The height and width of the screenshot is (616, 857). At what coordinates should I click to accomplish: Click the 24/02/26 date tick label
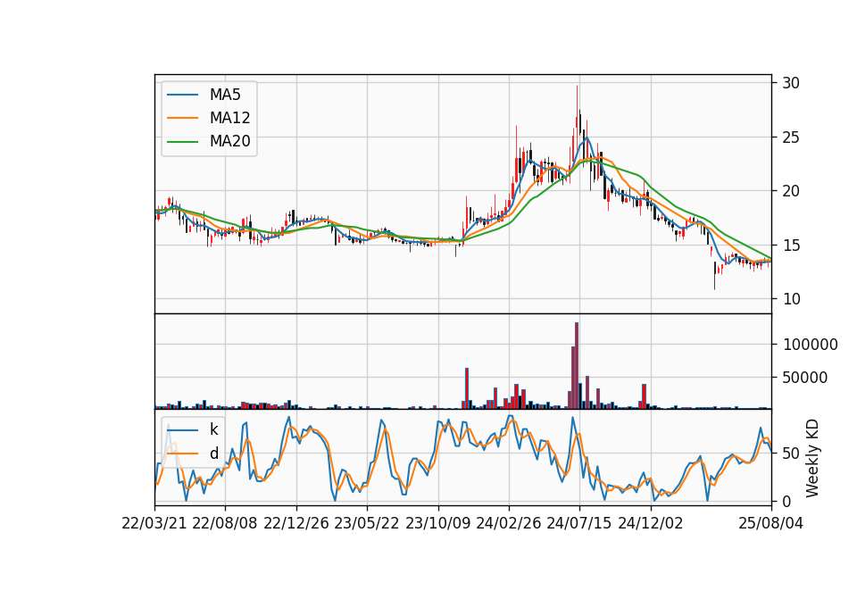[509, 523]
